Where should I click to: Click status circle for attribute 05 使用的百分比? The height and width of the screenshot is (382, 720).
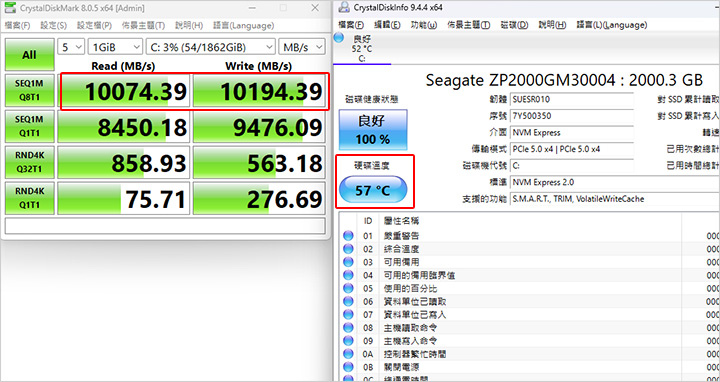349,288
